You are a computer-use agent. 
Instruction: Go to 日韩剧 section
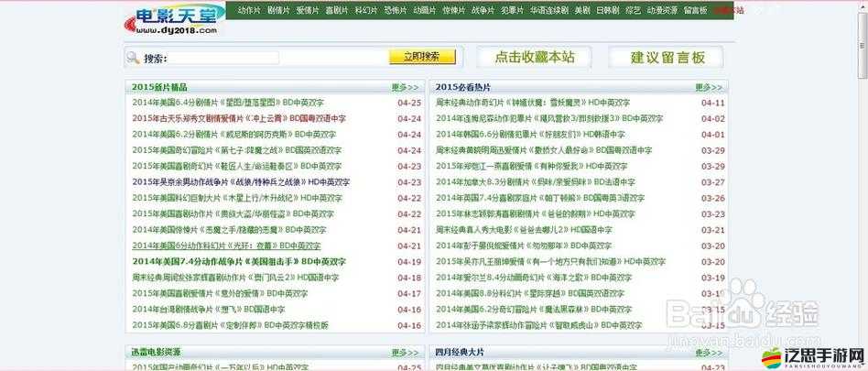608,10
